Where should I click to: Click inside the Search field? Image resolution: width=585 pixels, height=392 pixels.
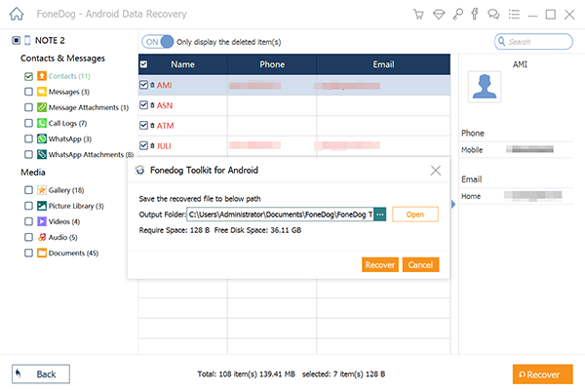pyautogui.click(x=533, y=42)
